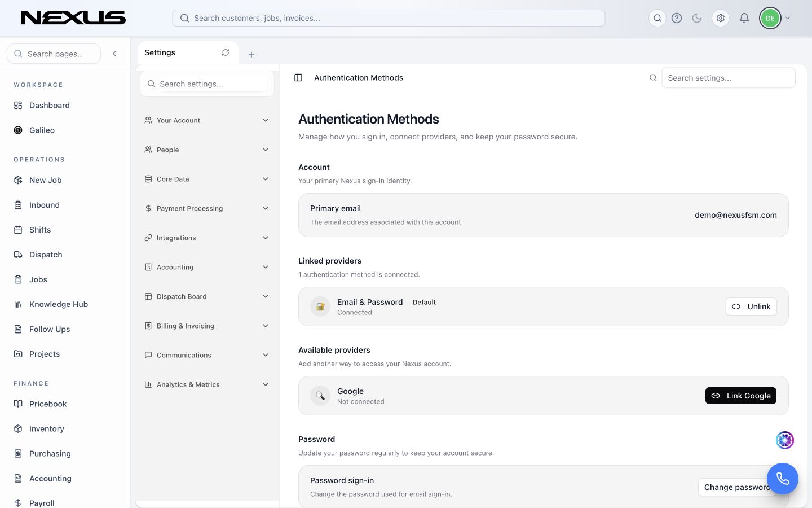Click the Jobs clipboard icon

(18, 279)
